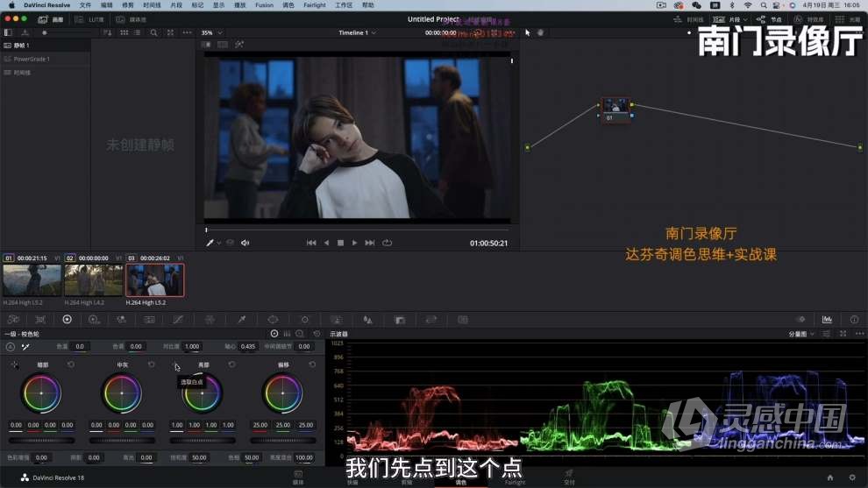The height and width of the screenshot is (488, 868).
Task: Open the Fairlight menu
Action: pyautogui.click(x=315, y=5)
